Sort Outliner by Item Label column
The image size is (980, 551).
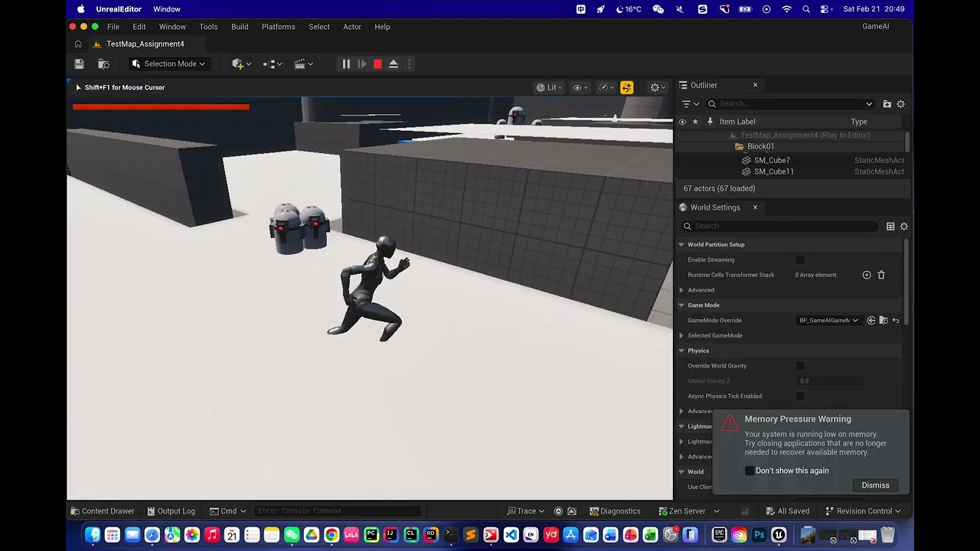(737, 122)
